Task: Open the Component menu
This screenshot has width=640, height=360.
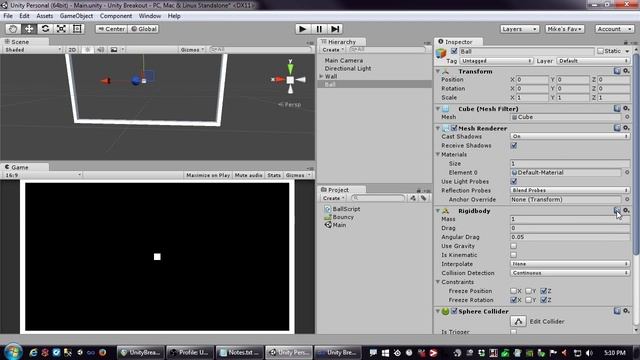Action: pos(116,16)
